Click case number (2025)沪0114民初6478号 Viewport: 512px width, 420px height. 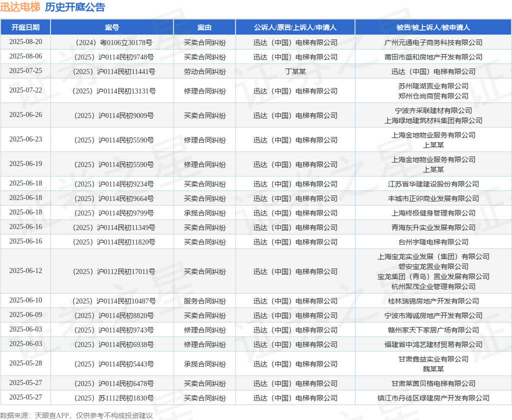(x=112, y=383)
